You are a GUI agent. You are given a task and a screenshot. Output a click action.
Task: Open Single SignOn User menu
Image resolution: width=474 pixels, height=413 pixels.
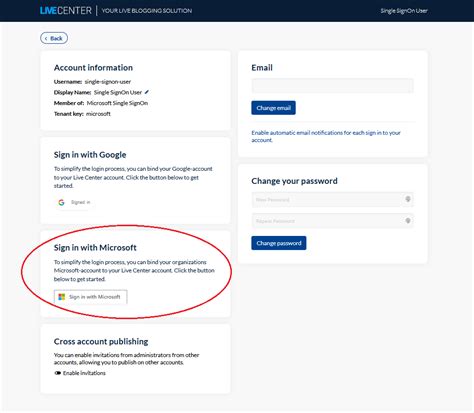(404, 11)
